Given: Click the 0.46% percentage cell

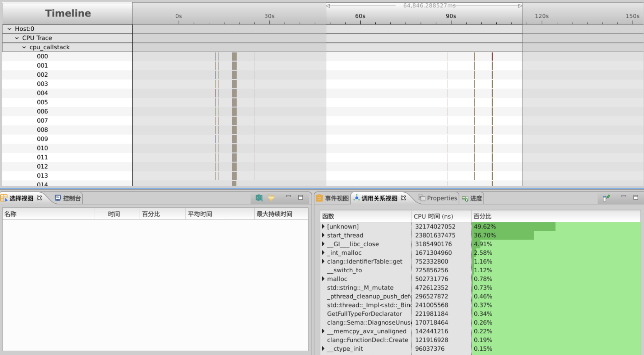Looking at the screenshot, I should (x=483, y=296).
